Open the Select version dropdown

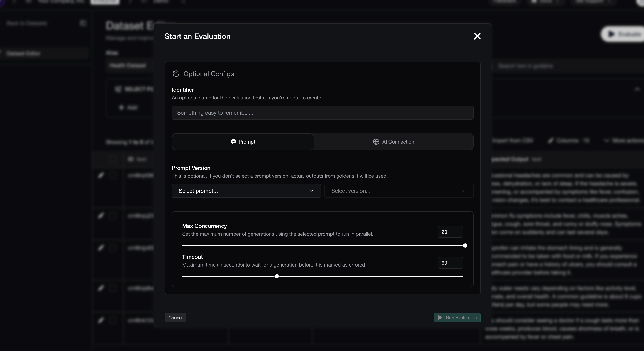[x=399, y=191]
